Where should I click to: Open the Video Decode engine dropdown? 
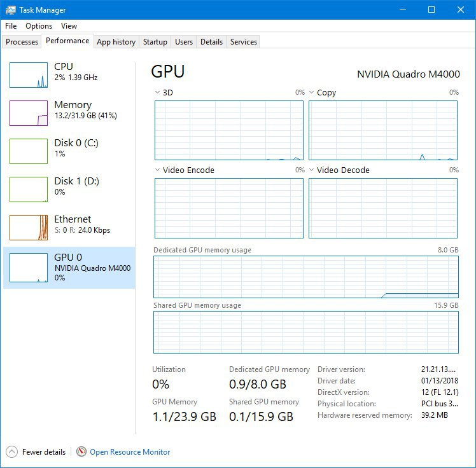tap(312, 170)
